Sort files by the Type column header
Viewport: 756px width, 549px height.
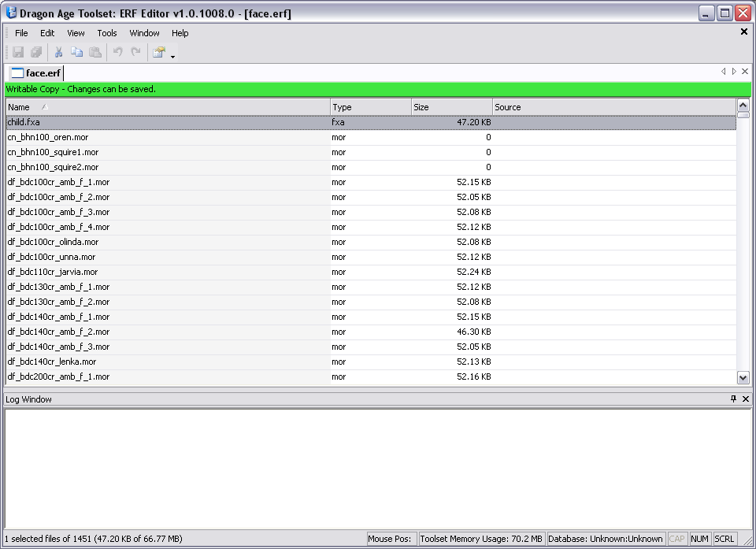tap(370, 107)
